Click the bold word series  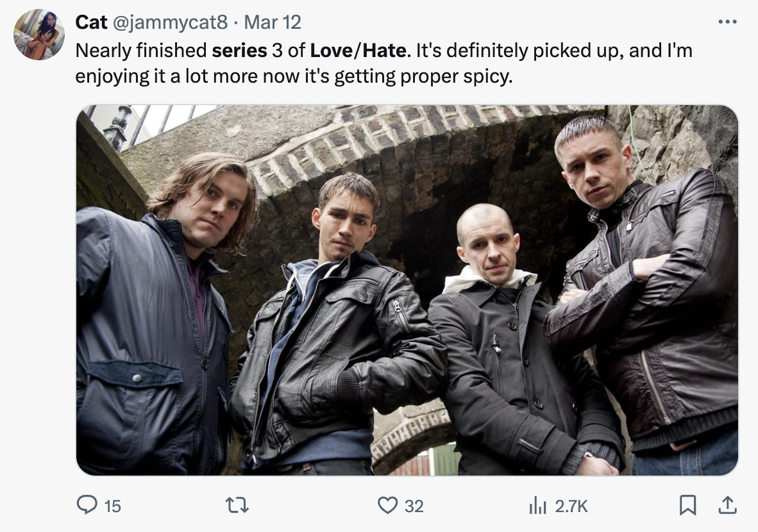pyautogui.click(x=239, y=50)
